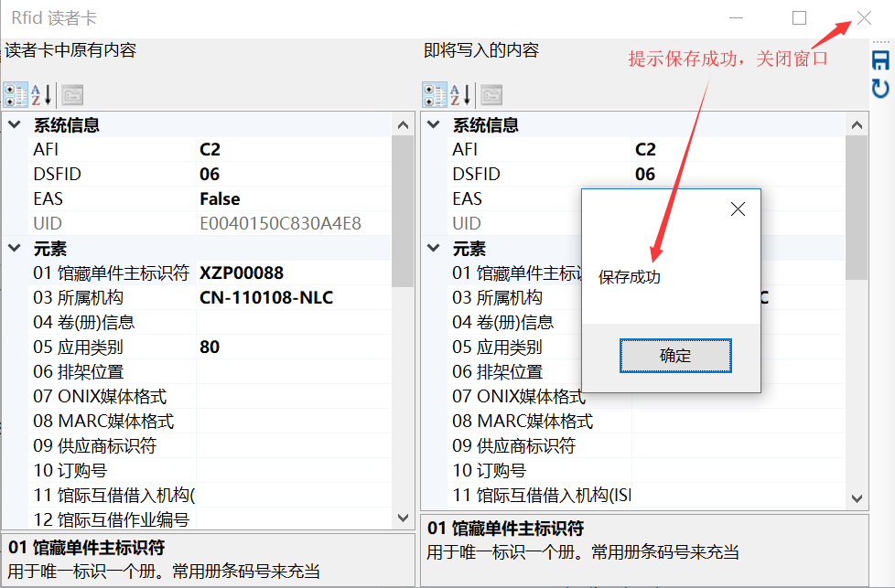Click property pages icon in right panel toolbar
895x588 pixels.
click(x=491, y=95)
